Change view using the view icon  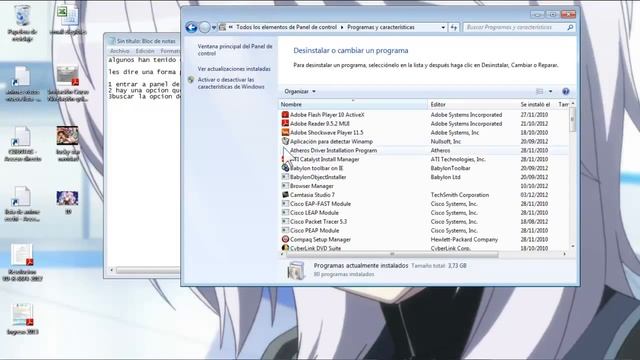pyautogui.click(x=540, y=91)
